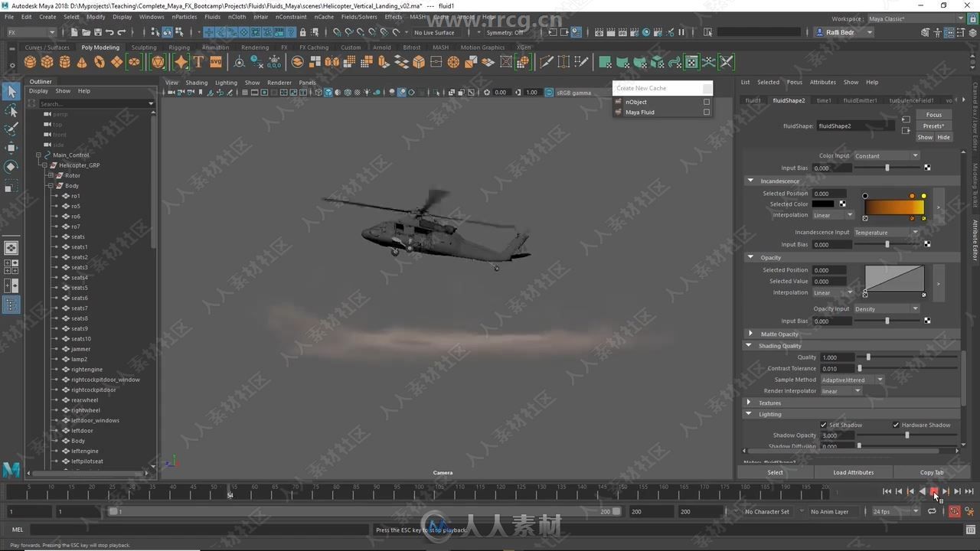Open the Fields/Solvers menu
Screen dimensions: 980x551
click(359, 16)
